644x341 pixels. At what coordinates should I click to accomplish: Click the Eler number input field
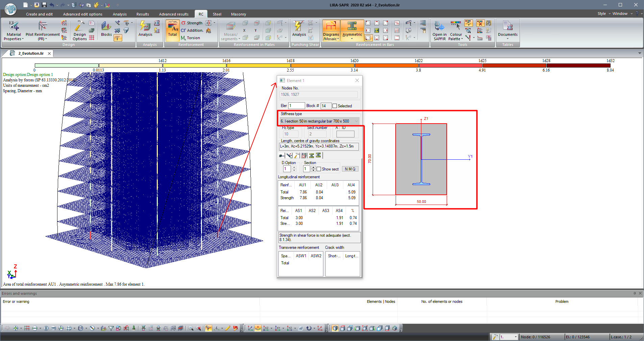coord(296,106)
